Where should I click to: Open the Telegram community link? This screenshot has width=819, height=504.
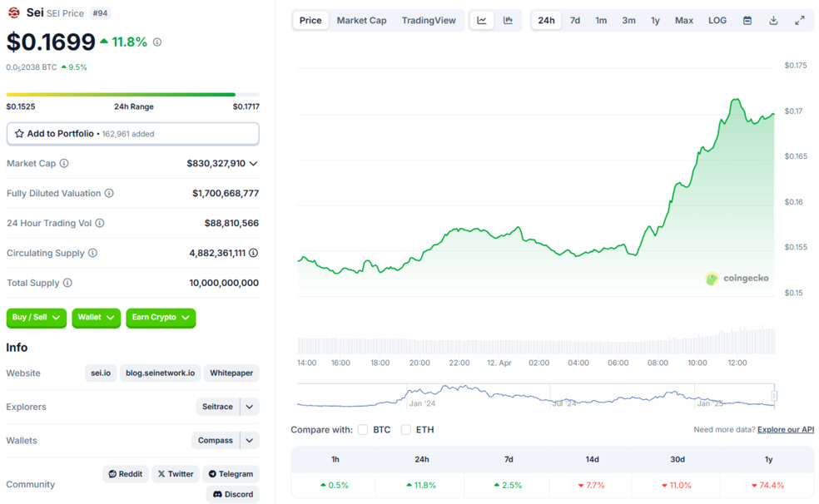coord(231,474)
